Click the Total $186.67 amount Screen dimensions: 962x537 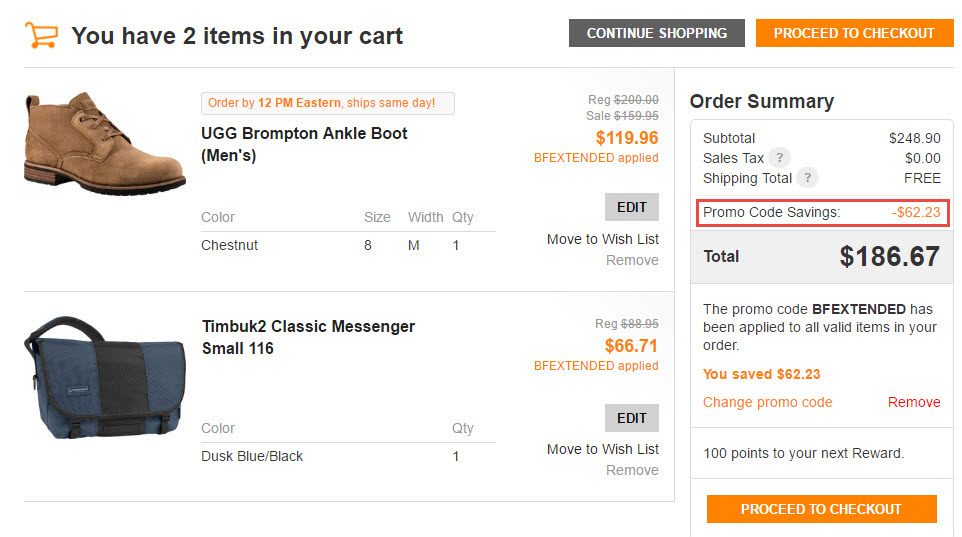pos(889,257)
